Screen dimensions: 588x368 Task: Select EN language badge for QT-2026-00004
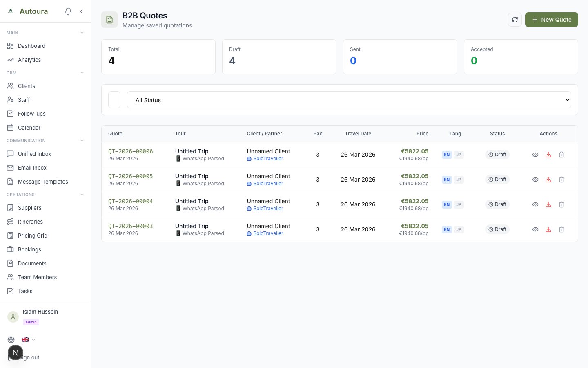point(447,204)
